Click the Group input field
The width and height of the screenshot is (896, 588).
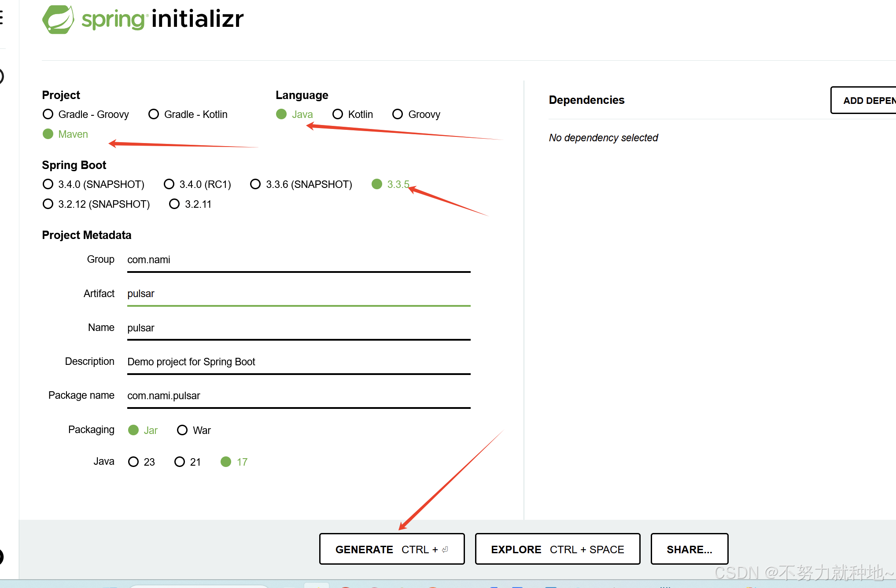point(298,260)
